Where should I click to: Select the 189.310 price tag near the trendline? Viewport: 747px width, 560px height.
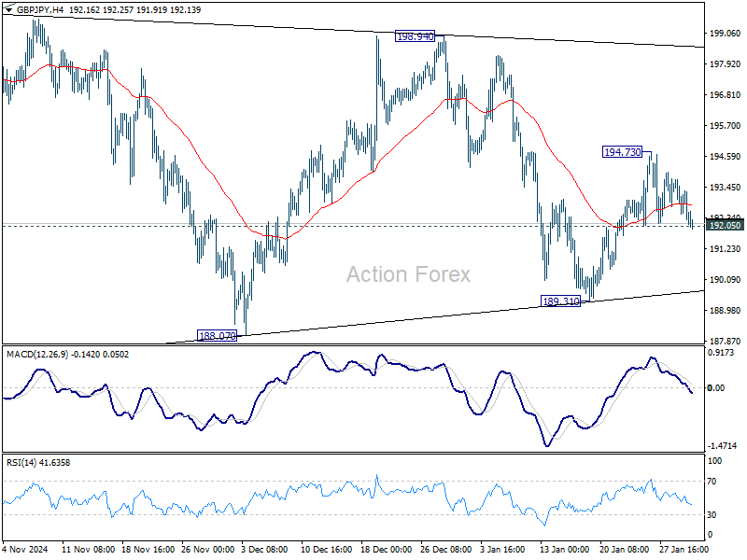tap(559, 301)
